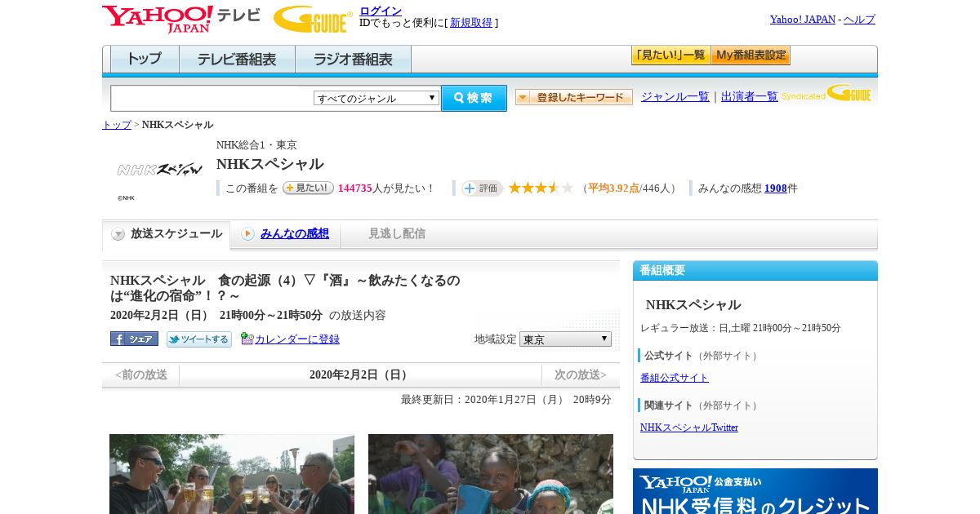This screenshot has height=514, width=980.
Task: Click the 最終更新日 timestamp text
Action: [x=506, y=400]
